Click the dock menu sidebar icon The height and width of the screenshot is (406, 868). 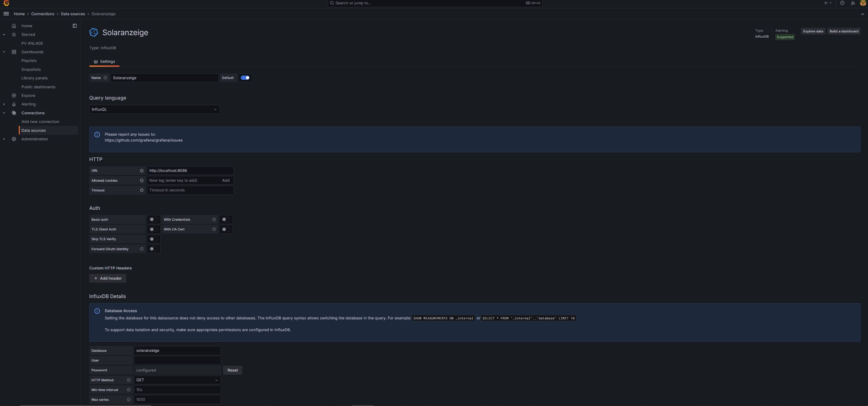click(x=74, y=26)
